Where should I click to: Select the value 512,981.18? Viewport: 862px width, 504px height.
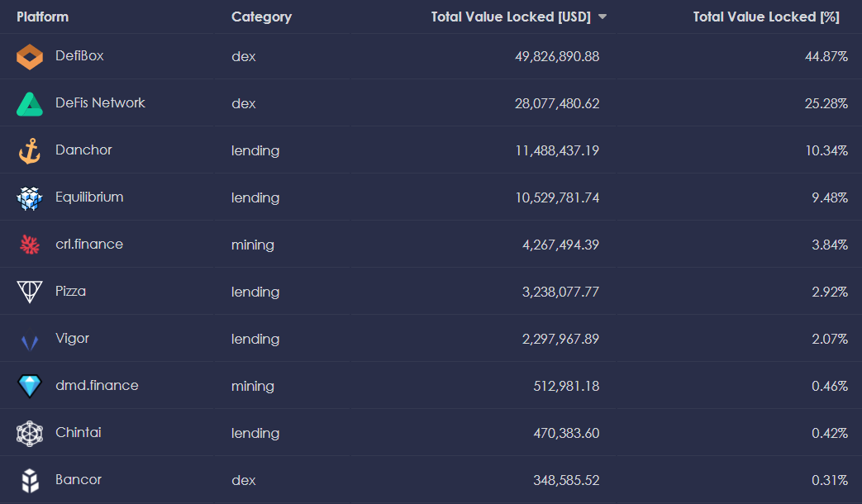pyautogui.click(x=566, y=387)
